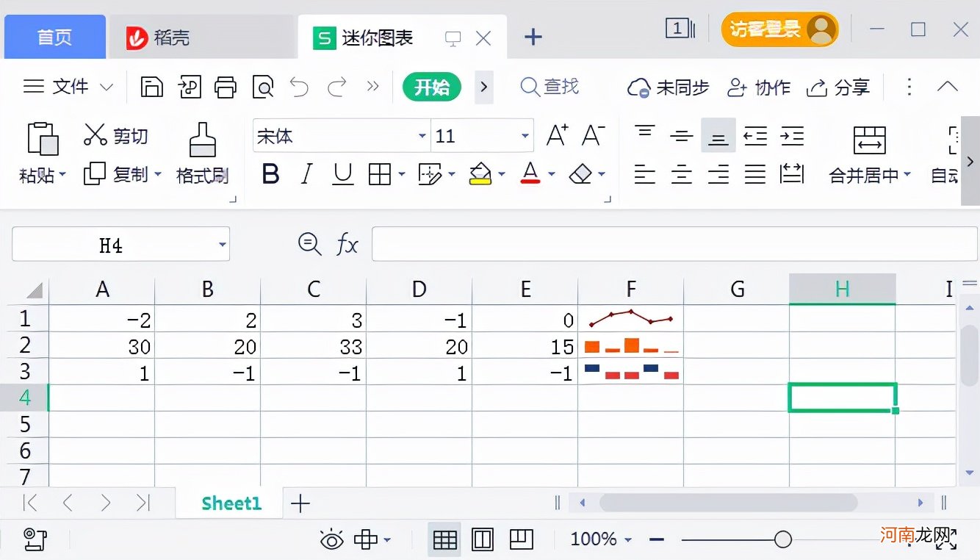Viewport: 980px width, 560px height.
Task: Toggle Bold formatting
Action: [271, 174]
